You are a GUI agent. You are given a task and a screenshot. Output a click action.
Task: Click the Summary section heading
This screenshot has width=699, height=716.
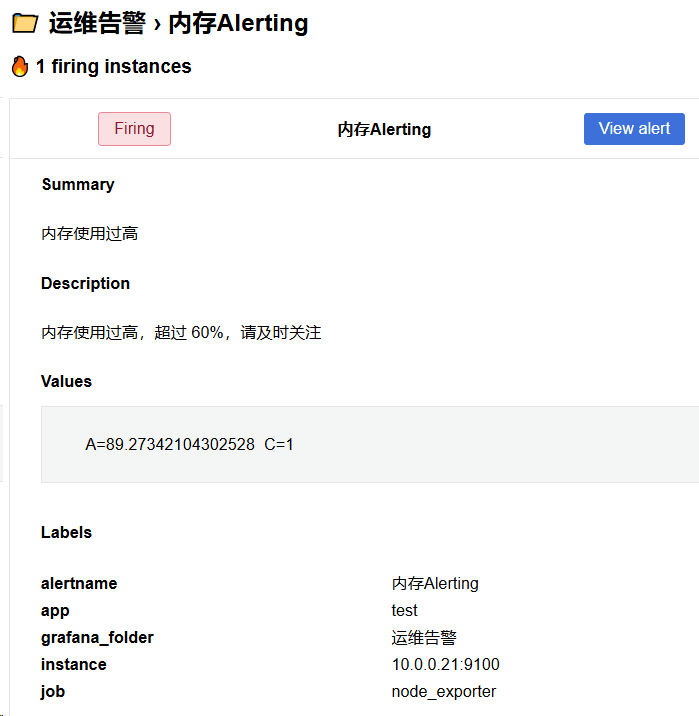tap(78, 185)
